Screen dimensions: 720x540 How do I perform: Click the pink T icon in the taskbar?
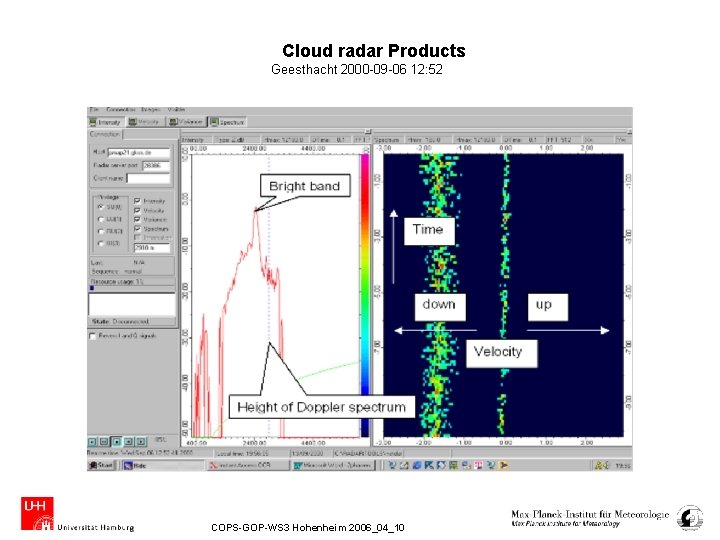click(x=478, y=466)
